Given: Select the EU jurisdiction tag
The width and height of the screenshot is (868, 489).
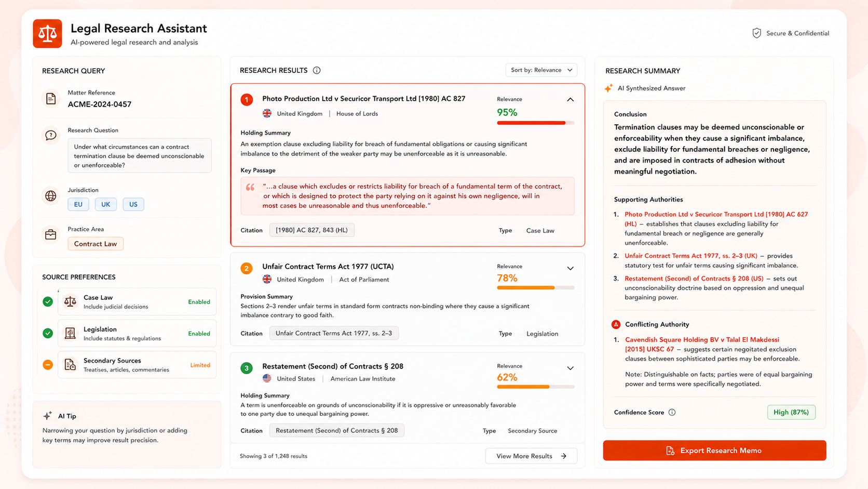Looking at the screenshot, I should coord(78,204).
